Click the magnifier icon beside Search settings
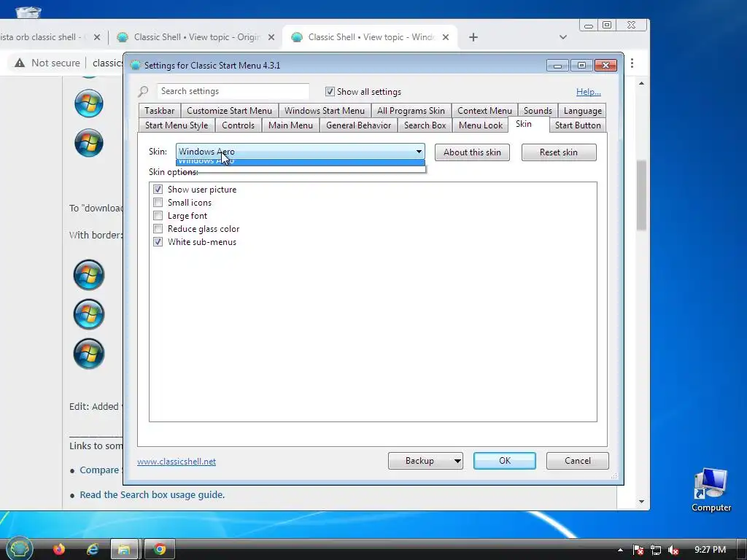The height and width of the screenshot is (560, 747). 144,91
